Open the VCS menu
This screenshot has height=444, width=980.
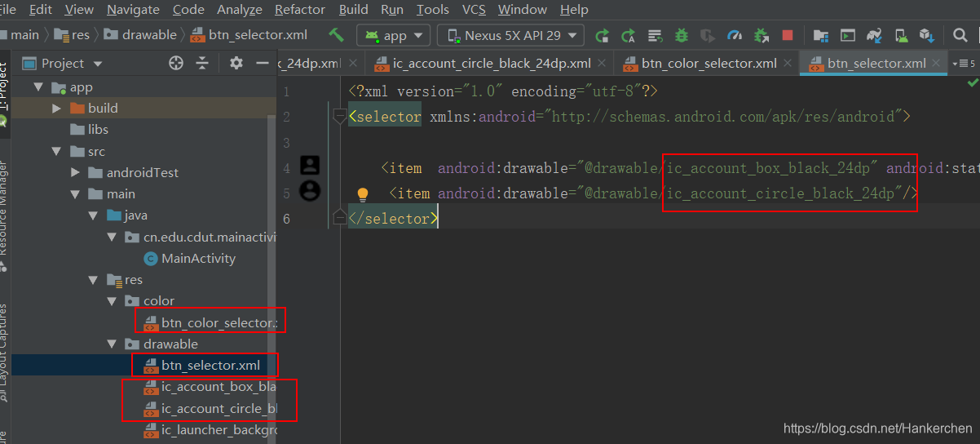pyautogui.click(x=474, y=10)
